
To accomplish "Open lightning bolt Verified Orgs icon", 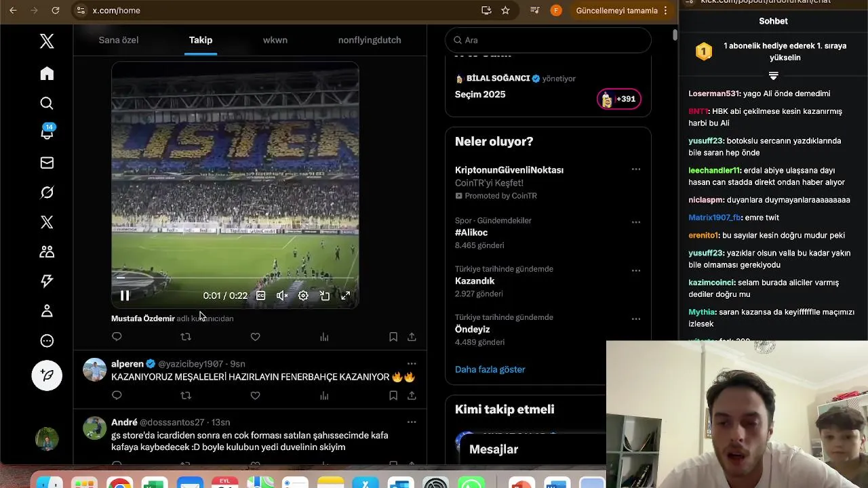I will tap(47, 281).
